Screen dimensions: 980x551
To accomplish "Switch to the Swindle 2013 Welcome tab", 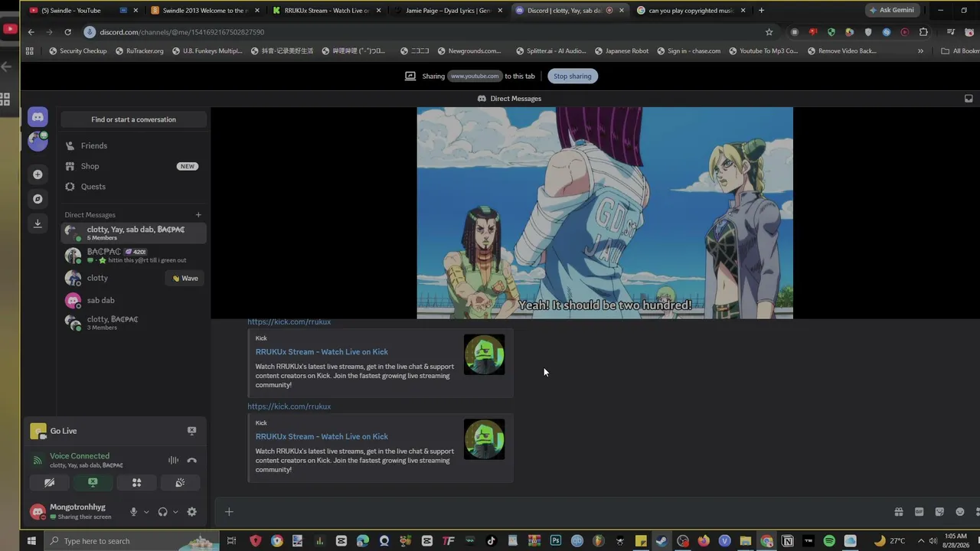I will point(205,11).
